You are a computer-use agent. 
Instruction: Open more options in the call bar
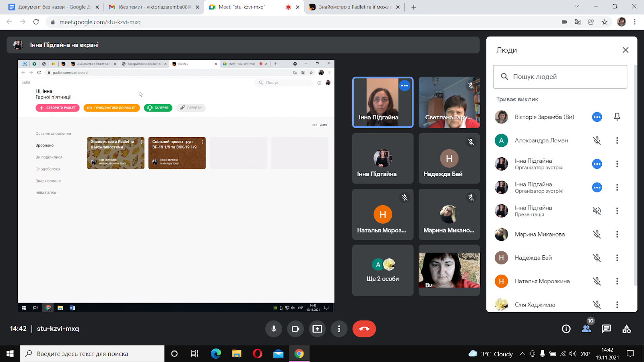(339, 329)
